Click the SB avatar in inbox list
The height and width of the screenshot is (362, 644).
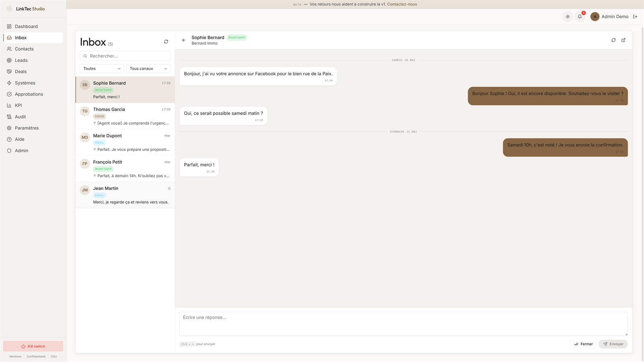coord(85,85)
